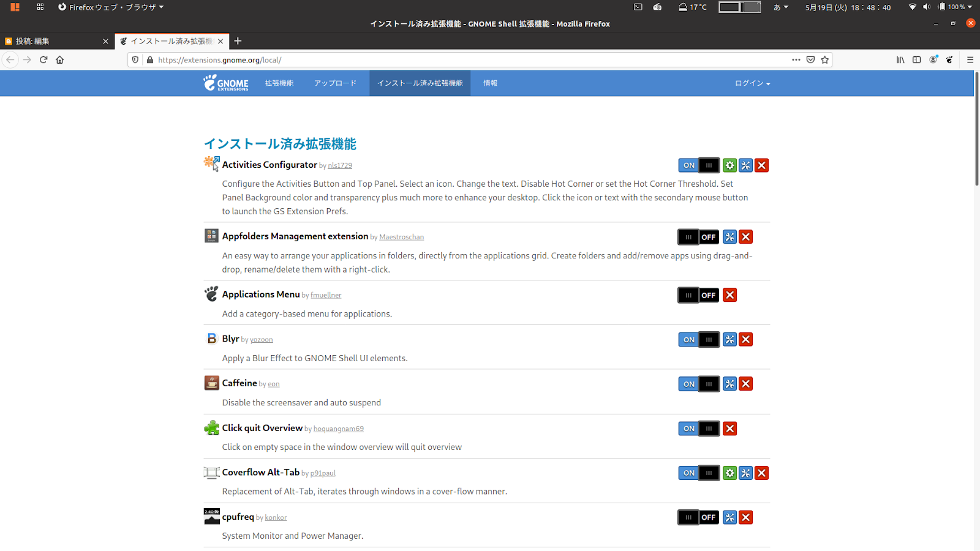Show Firefox sidebars
980x551 pixels.
(916, 59)
